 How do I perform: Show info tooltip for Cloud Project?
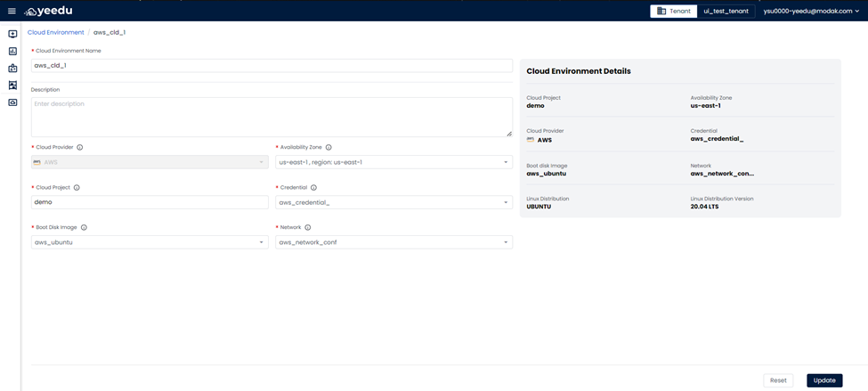pyautogui.click(x=77, y=188)
